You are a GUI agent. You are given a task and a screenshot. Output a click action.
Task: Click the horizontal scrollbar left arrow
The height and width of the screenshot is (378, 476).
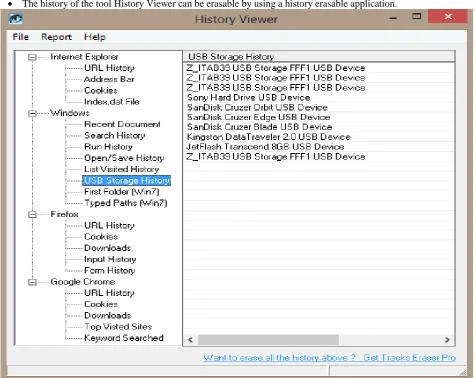[190, 340]
